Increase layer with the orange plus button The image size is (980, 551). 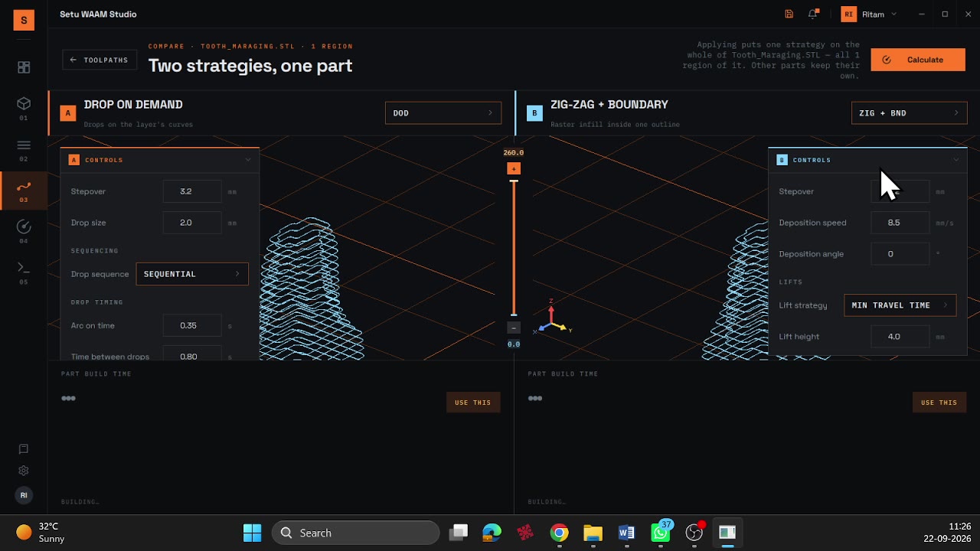click(514, 168)
